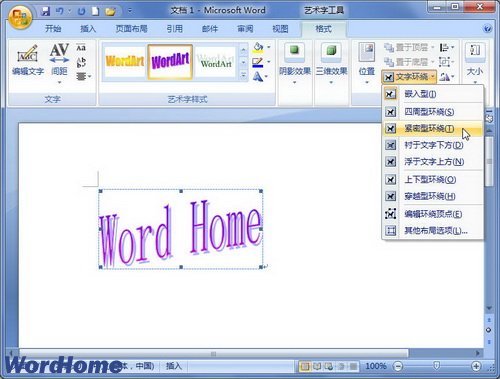Click the 置于顶层 bring to front button
This screenshot has height=379, width=500.
[x=409, y=48]
